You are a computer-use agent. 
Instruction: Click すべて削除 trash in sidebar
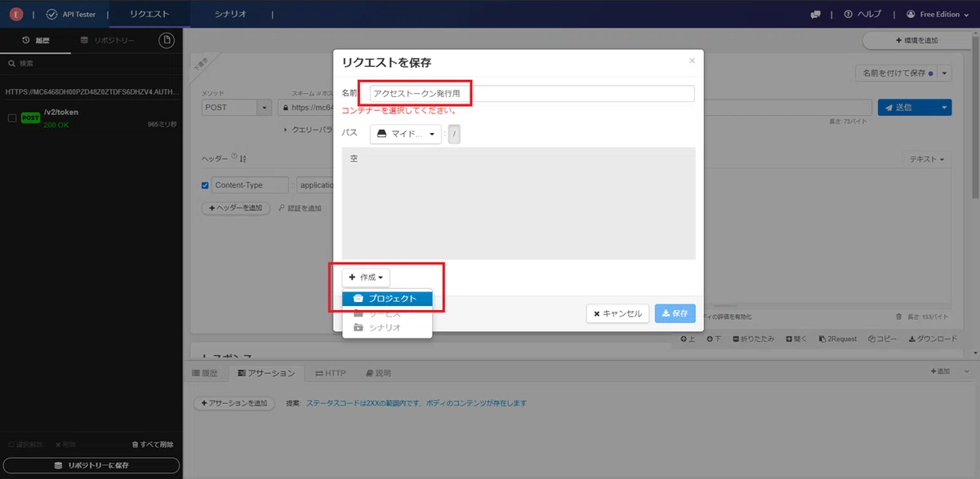point(152,445)
